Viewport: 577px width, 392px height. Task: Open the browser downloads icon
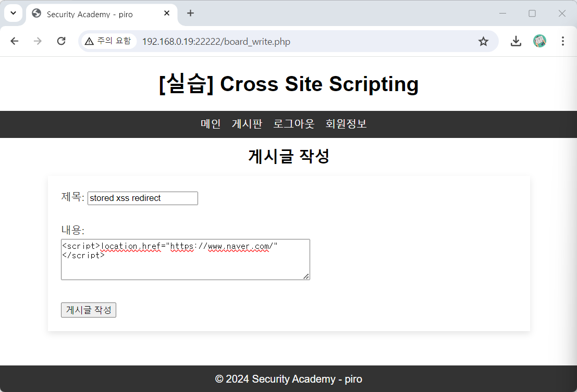click(x=516, y=41)
